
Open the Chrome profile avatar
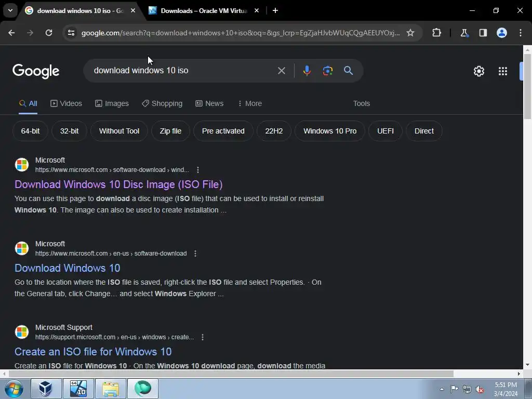click(502, 33)
